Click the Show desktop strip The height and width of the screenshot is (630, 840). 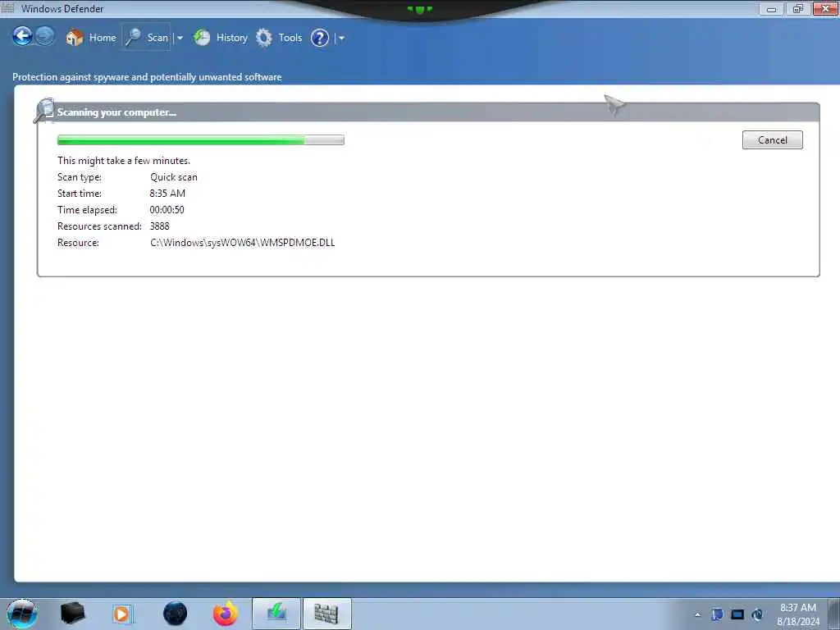point(833,614)
